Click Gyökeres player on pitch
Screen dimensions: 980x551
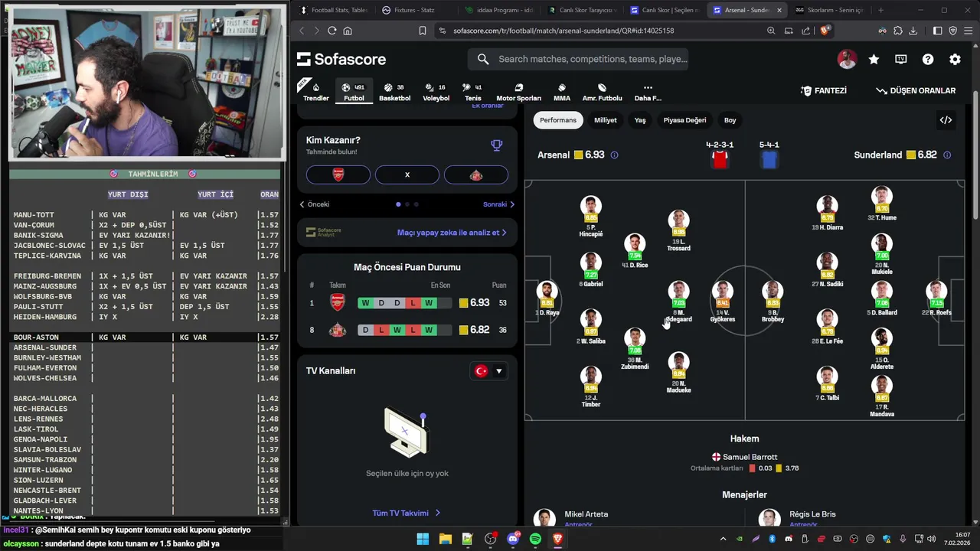point(722,302)
